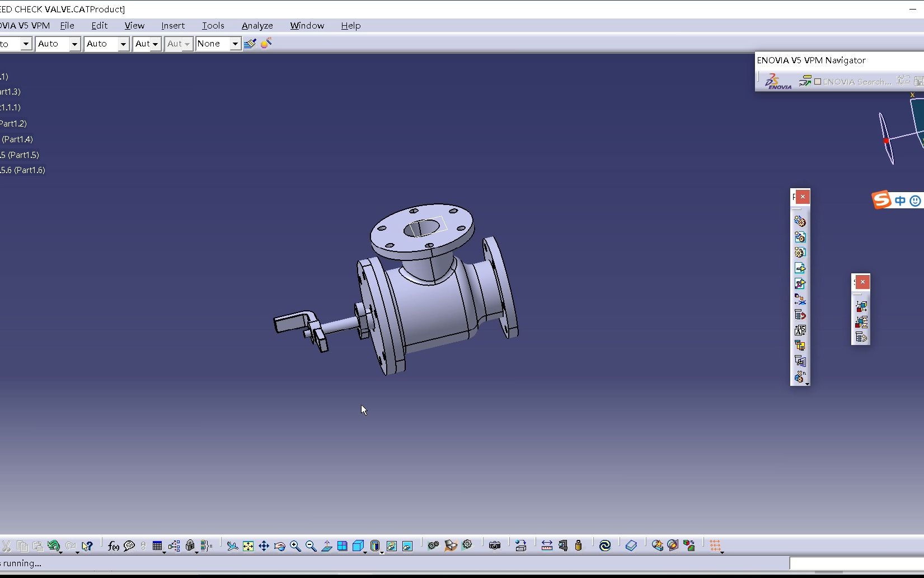Image resolution: width=924 pixels, height=578 pixels.
Task: Click the A15 numbering icon in floating toolbar
Action: [800, 330]
